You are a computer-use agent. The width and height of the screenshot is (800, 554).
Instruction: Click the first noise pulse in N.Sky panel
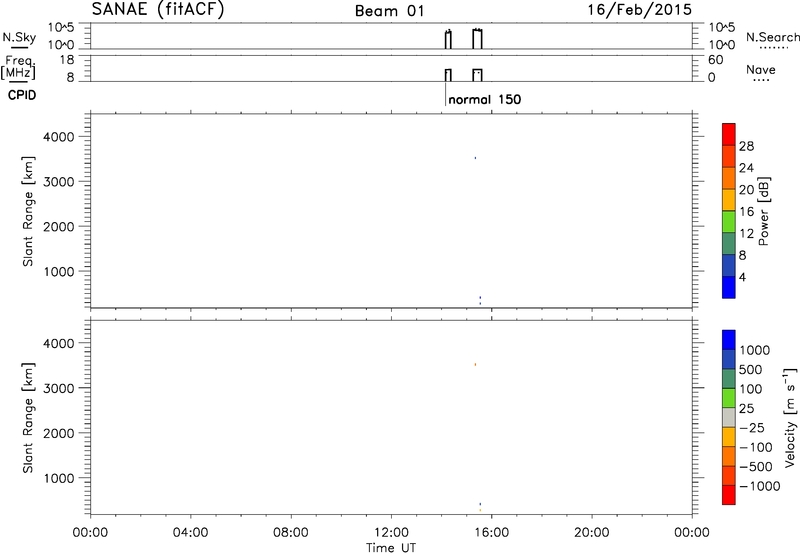click(x=448, y=39)
